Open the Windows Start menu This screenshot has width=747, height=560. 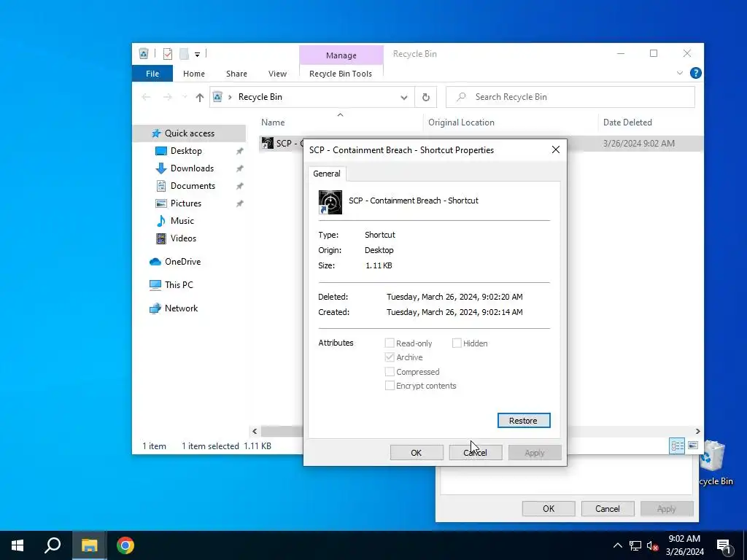18,545
